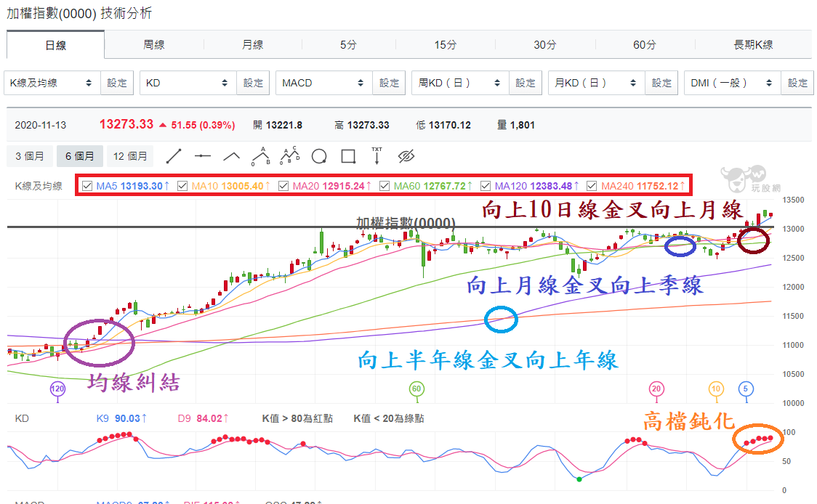Screen dimensions: 817x504
Task: Click the 加權指數(0000) 技術分析 page title
Action: pos(79,13)
